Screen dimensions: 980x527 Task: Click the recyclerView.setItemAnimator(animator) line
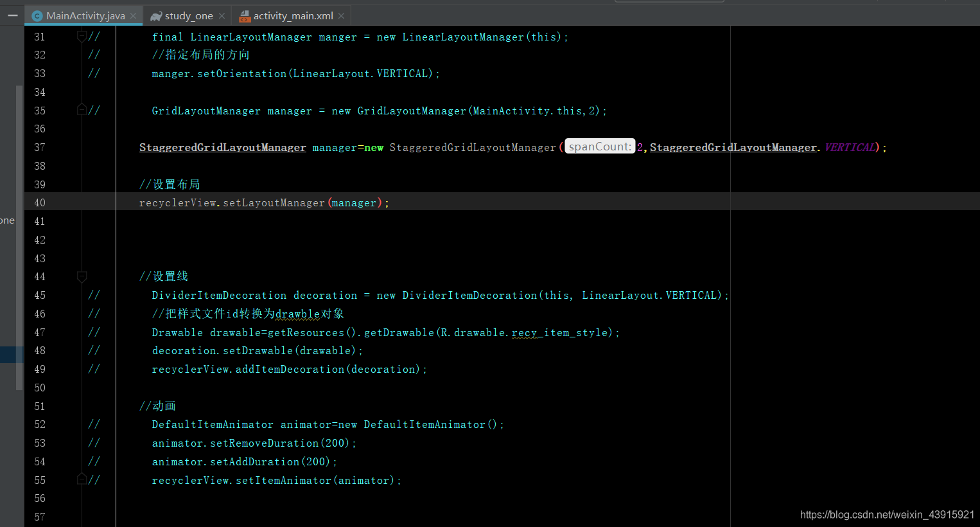276,480
